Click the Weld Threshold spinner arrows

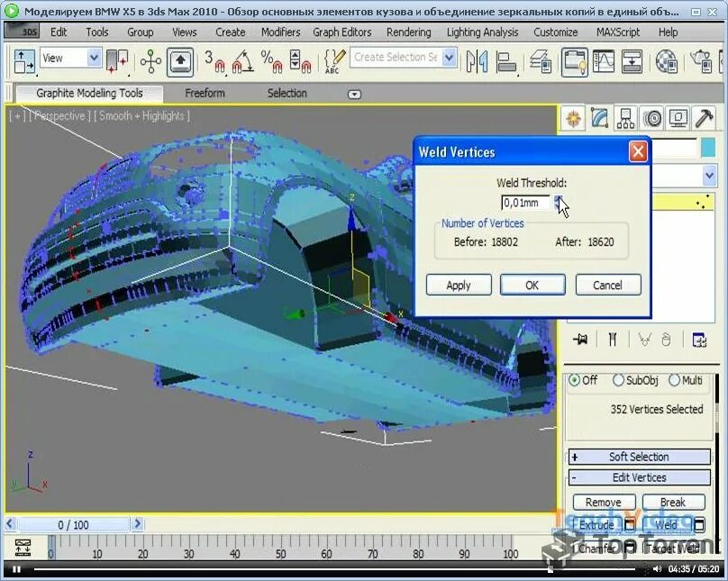pyautogui.click(x=557, y=203)
